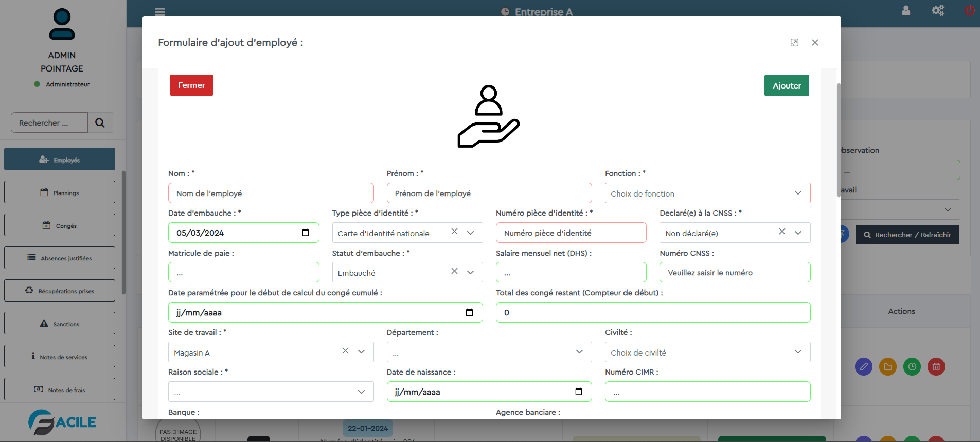This screenshot has height=442, width=980.
Task: Click the user profile icon in the top bar
Action: [906, 10]
